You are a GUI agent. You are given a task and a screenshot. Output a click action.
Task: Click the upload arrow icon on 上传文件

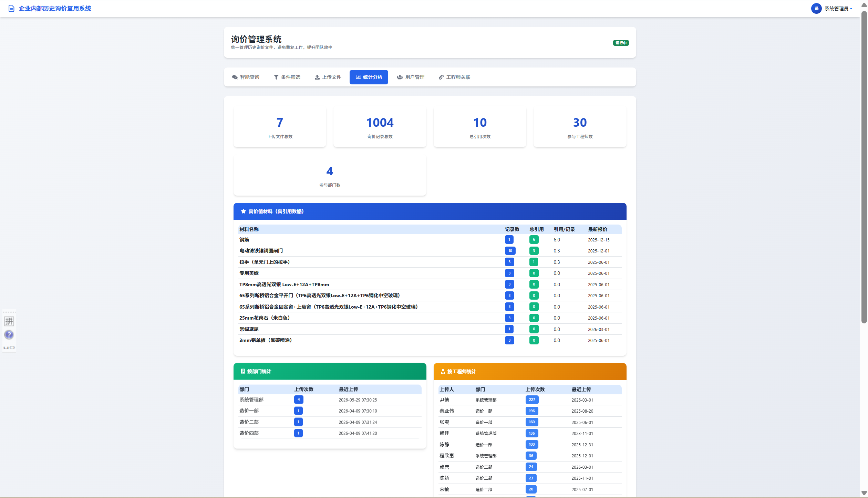click(x=317, y=77)
